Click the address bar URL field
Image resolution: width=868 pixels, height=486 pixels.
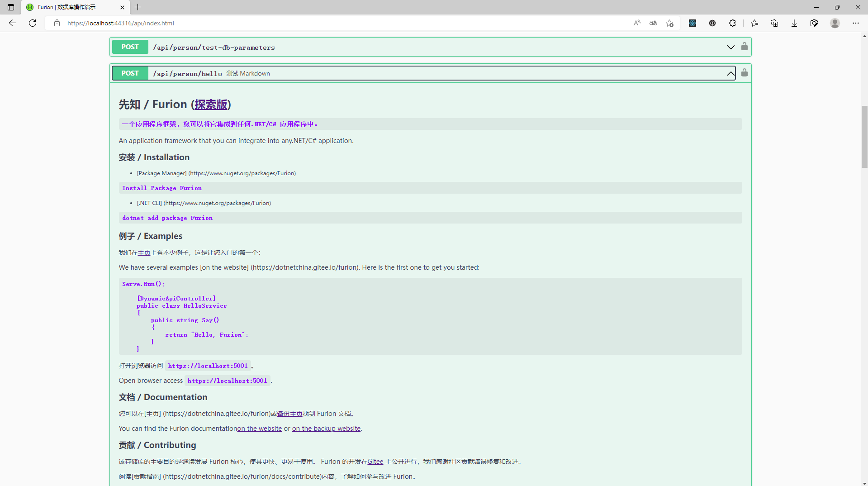pos(317,23)
